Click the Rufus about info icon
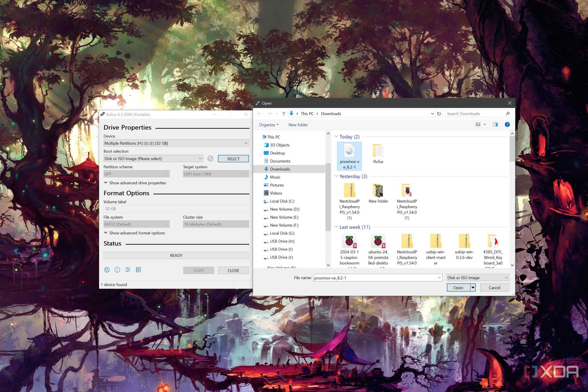Viewport: 588px width, 392px height. (117, 270)
